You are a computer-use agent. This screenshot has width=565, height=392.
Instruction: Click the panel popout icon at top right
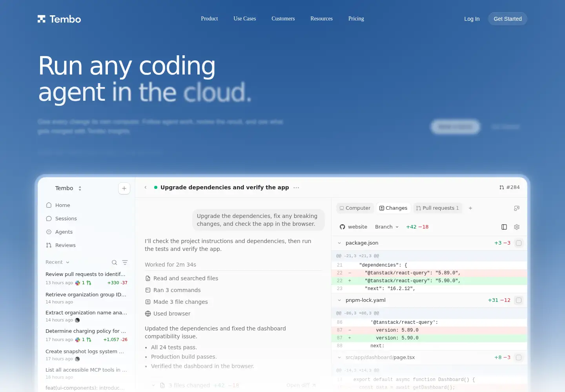pos(517,208)
